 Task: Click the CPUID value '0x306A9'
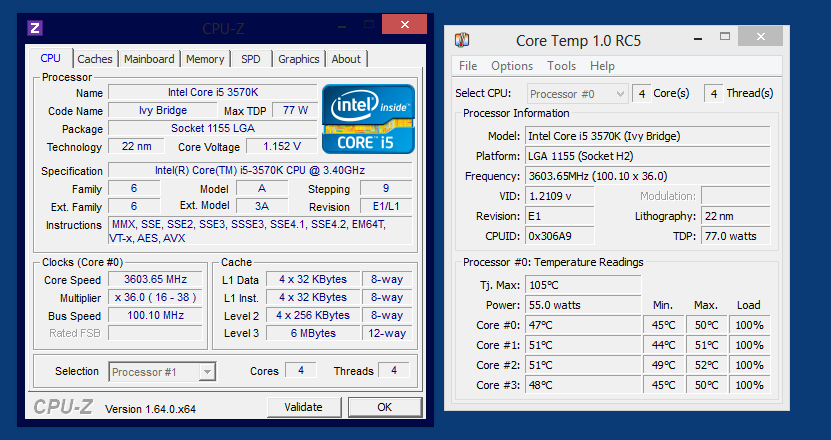pyautogui.click(x=560, y=236)
